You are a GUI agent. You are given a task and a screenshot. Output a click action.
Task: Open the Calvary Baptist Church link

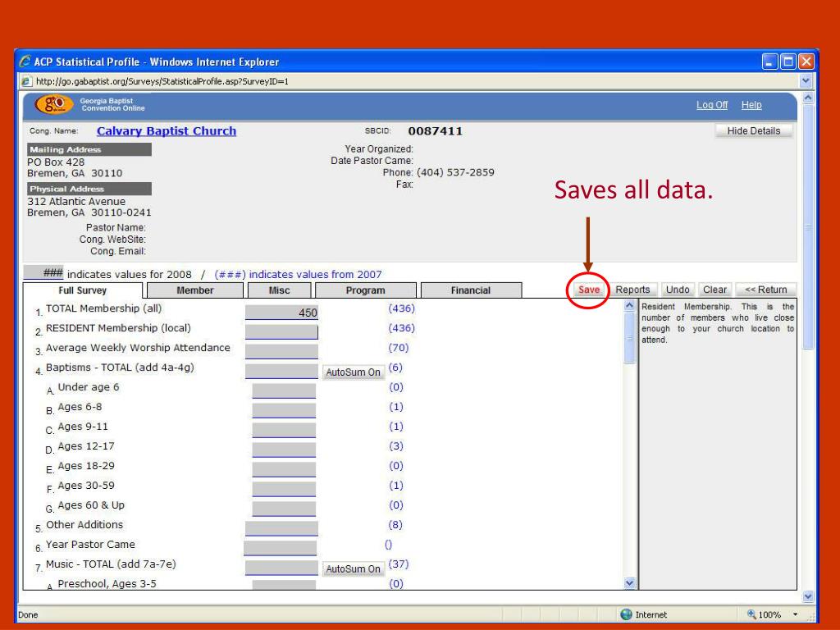click(166, 131)
